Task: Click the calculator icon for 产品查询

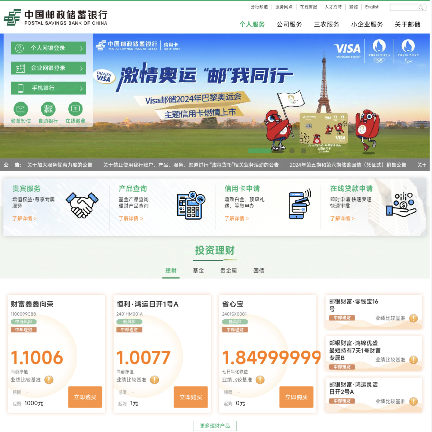Action: [x=191, y=205]
